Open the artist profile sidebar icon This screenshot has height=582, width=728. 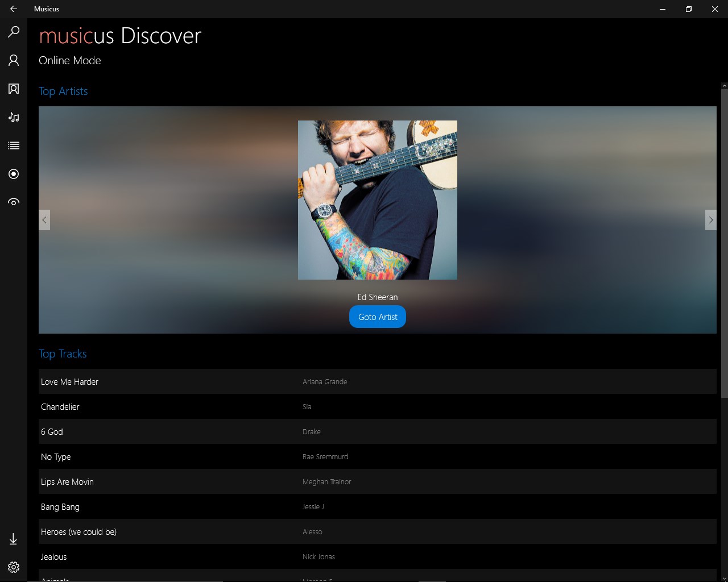pos(14,60)
